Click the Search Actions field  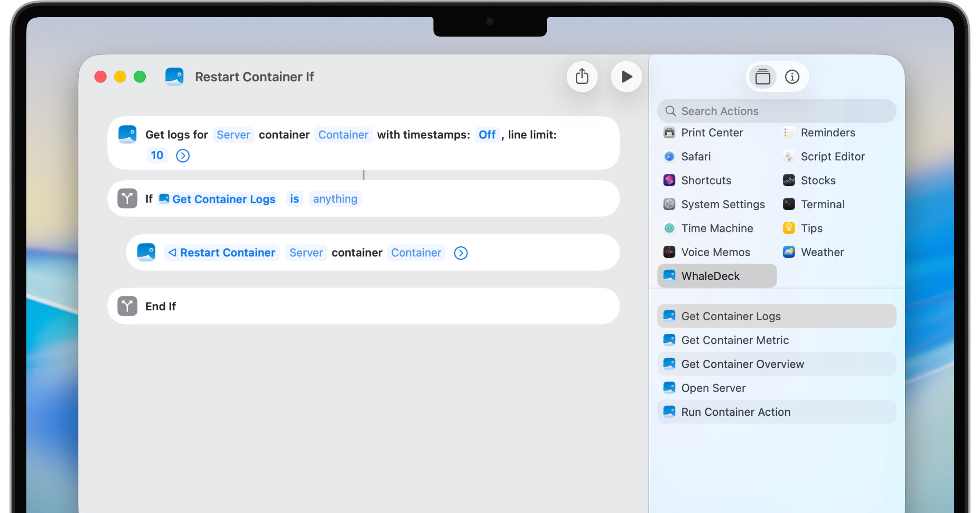776,111
